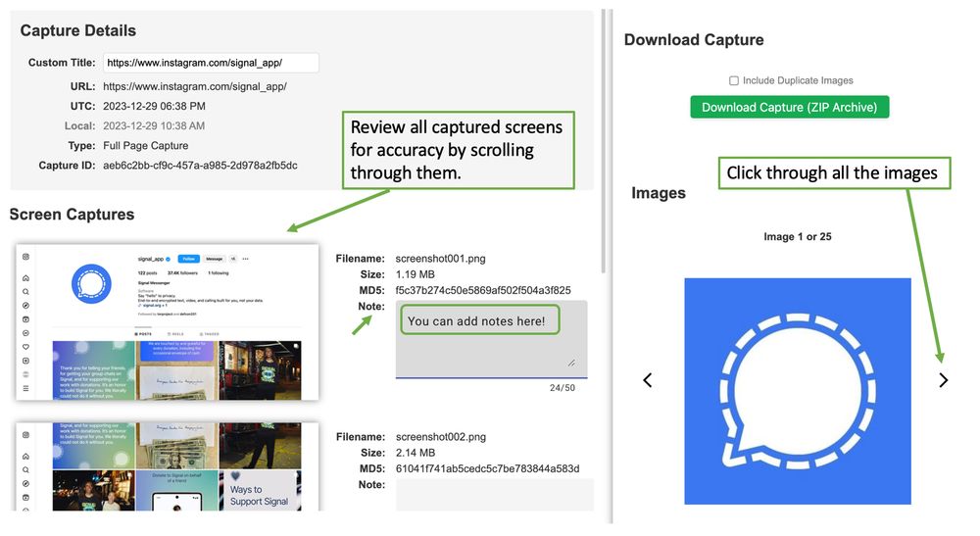The width and height of the screenshot is (980, 536).
Task: Click Download Capture (ZIP Archive) button
Action: click(789, 107)
